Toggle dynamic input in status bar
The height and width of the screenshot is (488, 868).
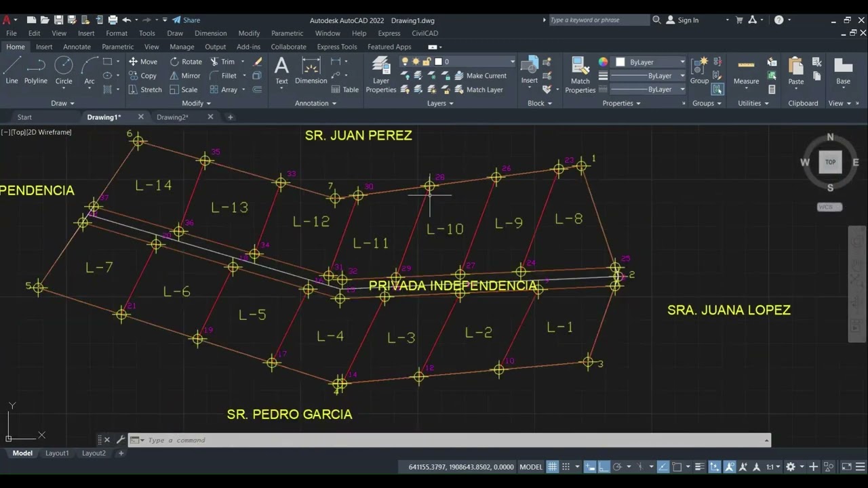[590, 467]
